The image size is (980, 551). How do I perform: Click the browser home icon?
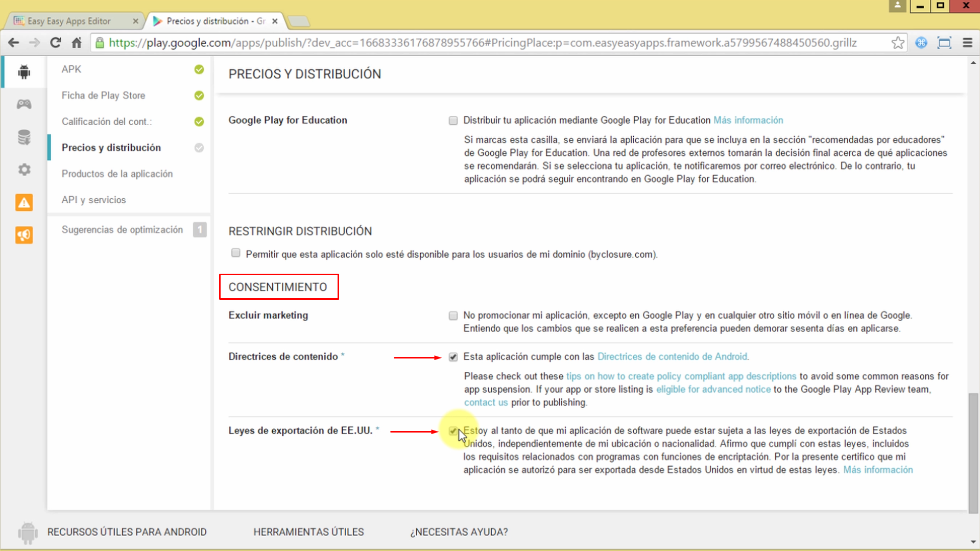pyautogui.click(x=77, y=43)
